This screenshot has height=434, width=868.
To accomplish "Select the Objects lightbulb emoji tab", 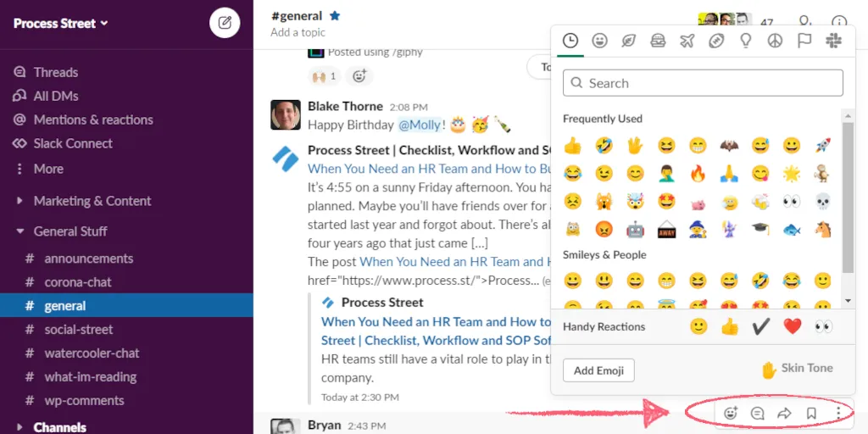I will 746,41.
